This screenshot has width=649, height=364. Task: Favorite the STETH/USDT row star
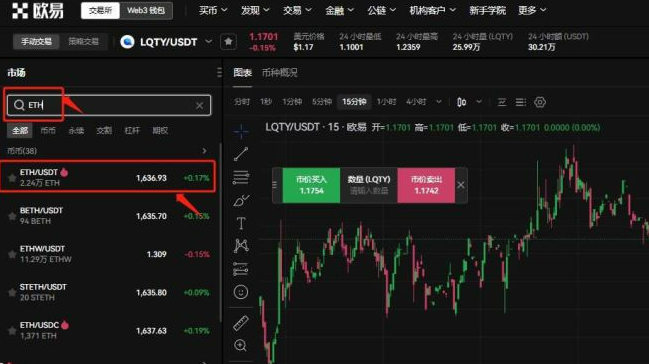tap(12, 292)
